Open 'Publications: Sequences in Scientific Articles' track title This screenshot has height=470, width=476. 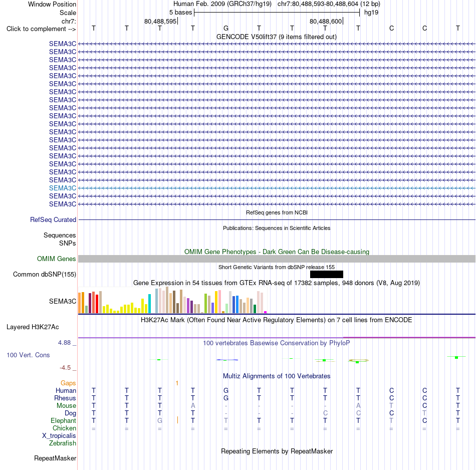click(x=277, y=228)
